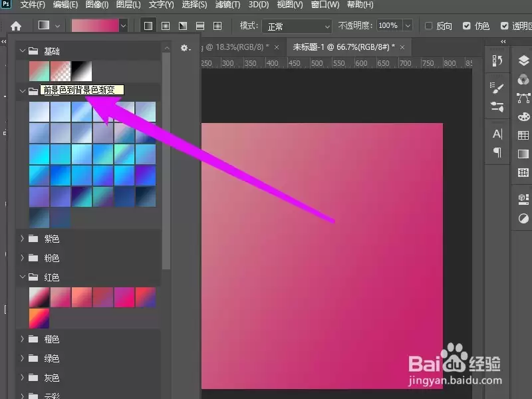Open the Patterns panel icon
532x399 pixels.
pos(523,173)
